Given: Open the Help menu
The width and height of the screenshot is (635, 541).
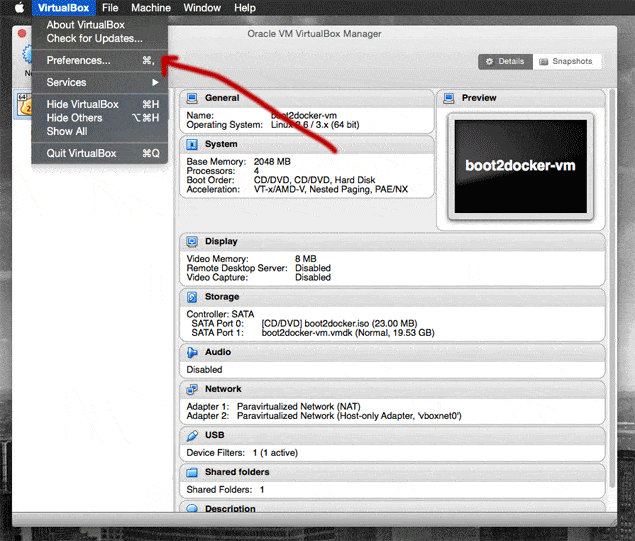Looking at the screenshot, I should click(245, 8).
